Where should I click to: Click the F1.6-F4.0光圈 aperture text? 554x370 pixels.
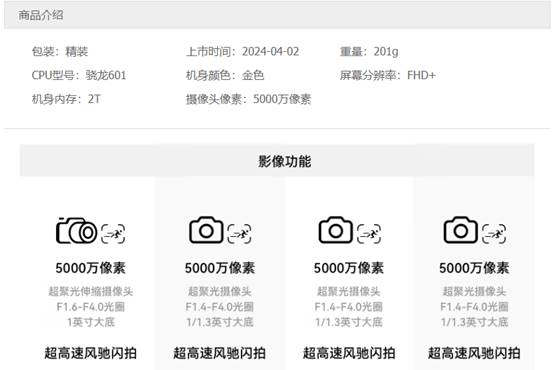(x=90, y=306)
